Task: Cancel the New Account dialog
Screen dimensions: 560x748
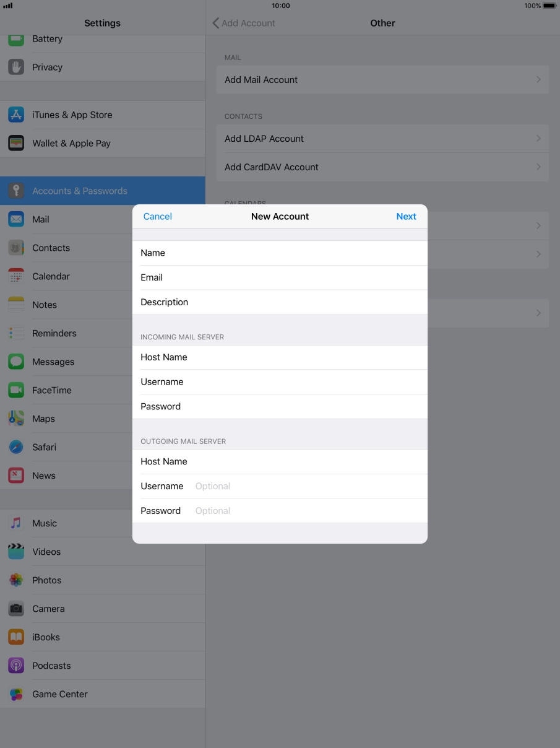Action: [x=157, y=216]
